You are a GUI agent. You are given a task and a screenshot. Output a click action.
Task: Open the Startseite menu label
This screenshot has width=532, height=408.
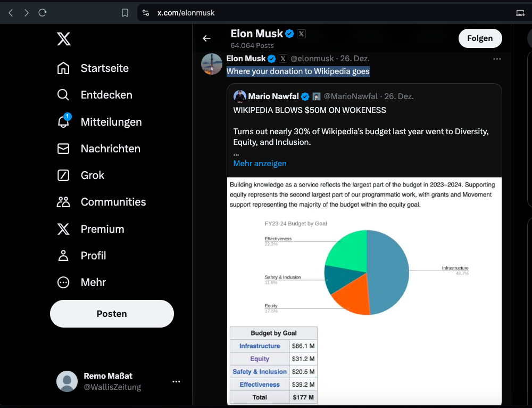coord(104,68)
